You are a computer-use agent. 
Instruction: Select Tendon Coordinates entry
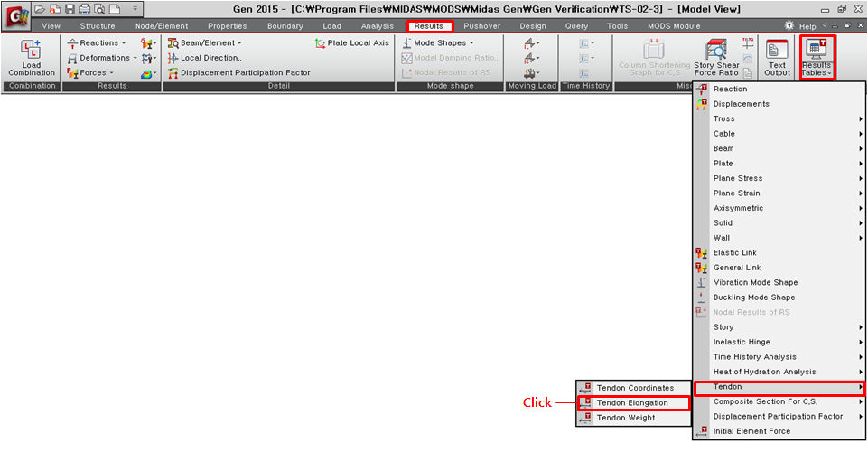click(x=633, y=388)
